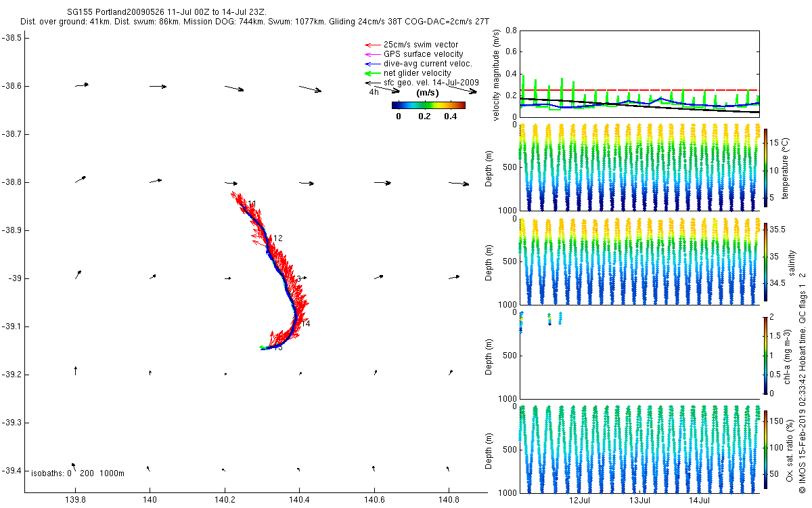Click the 140.4 longitude tick label
Viewport: 812px width, 508px height.
[x=300, y=500]
